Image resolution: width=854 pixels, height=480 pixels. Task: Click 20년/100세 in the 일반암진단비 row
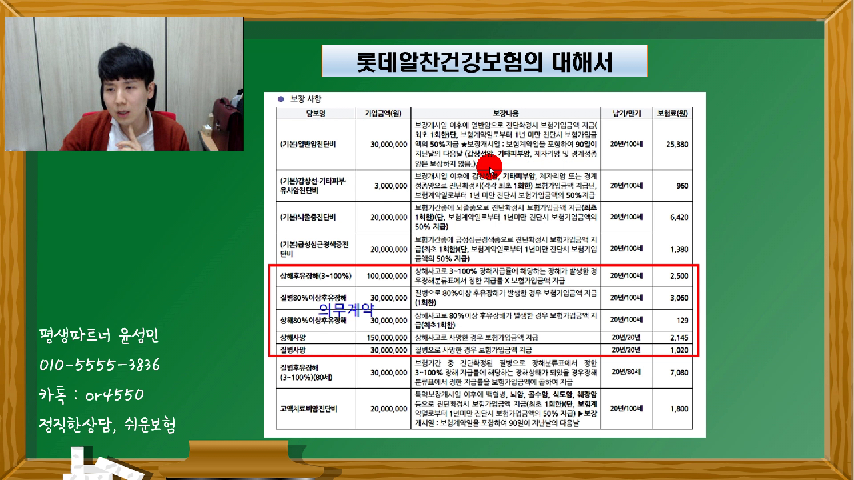(626, 144)
